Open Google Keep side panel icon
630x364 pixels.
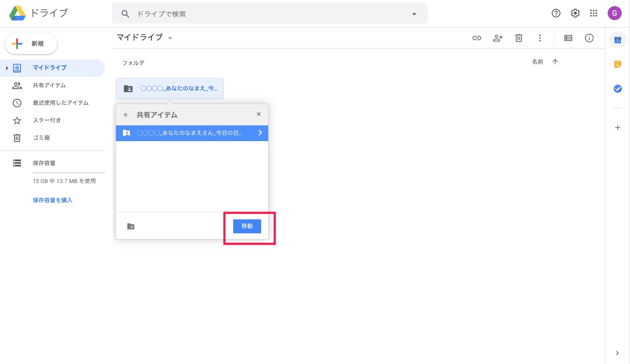click(618, 64)
